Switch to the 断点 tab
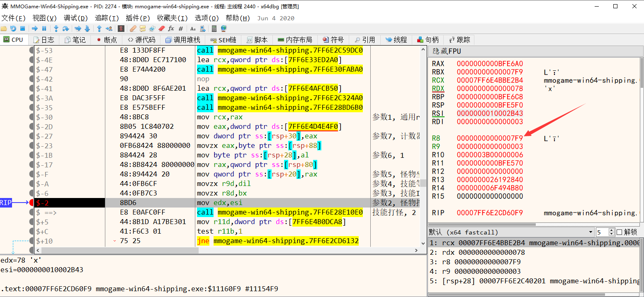The height and width of the screenshot is (297, 644). (x=107, y=40)
